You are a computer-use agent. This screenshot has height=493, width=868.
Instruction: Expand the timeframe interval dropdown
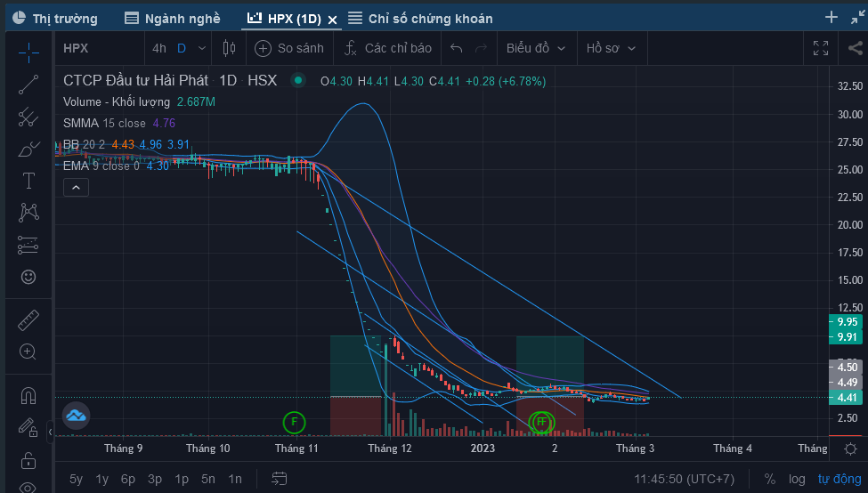pyautogui.click(x=202, y=48)
